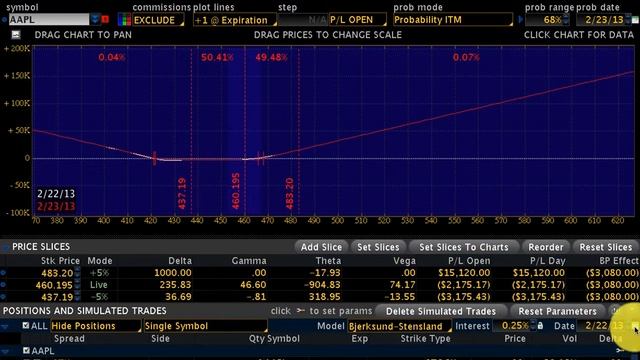Click Set Slices To Charts button
Viewport: 640px width, 360px height.
(464, 247)
